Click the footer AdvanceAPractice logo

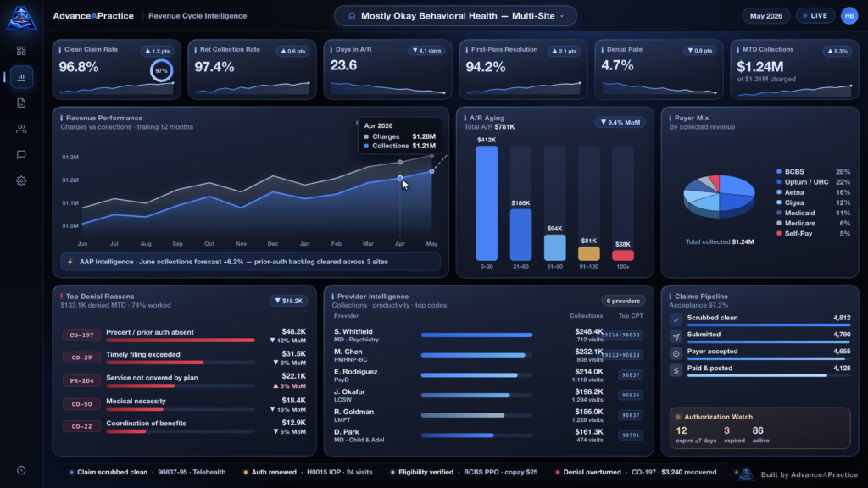(746, 474)
